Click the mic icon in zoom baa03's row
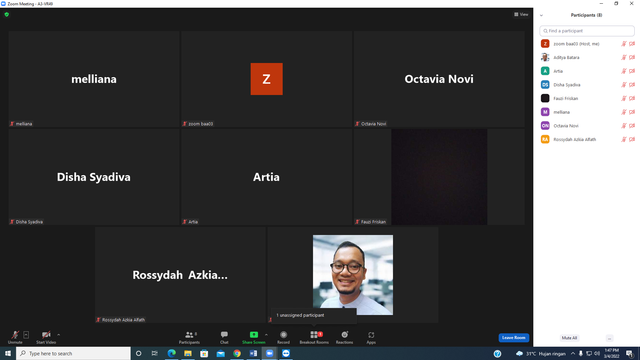Viewport: 640px width, 360px height. tap(624, 44)
